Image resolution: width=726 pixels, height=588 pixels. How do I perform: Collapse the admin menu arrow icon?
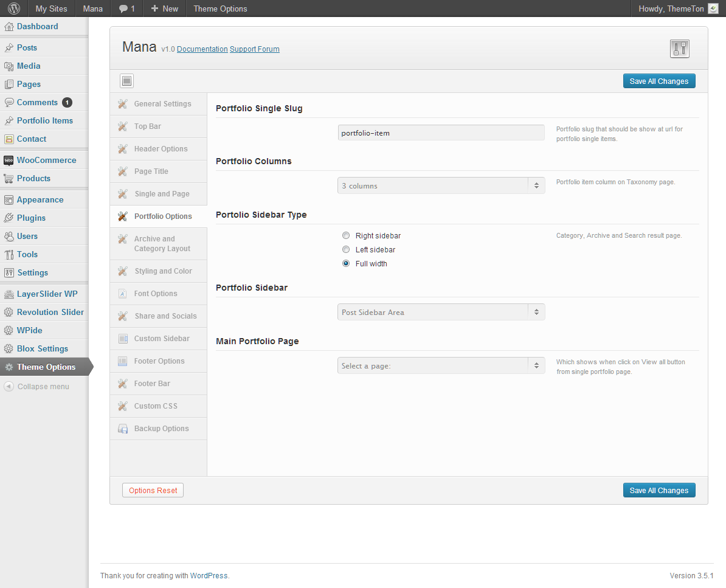tap(9, 386)
